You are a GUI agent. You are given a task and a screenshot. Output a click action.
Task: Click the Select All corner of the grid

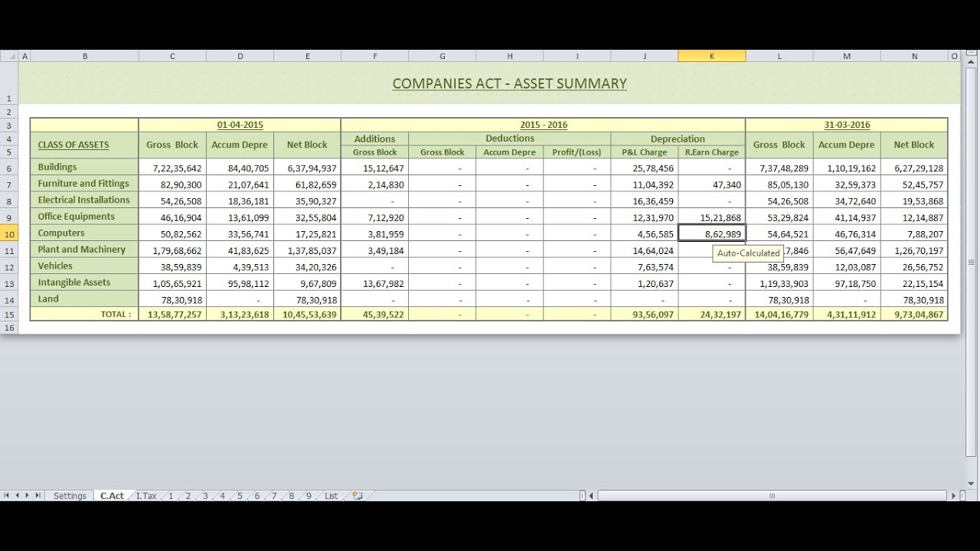point(8,56)
